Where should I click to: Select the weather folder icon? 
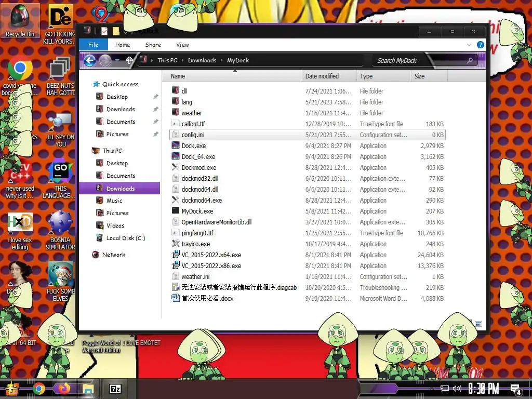click(x=176, y=112)
